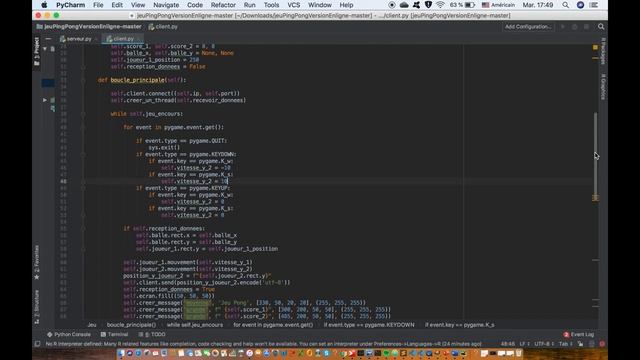Collapse the boucle_principale function fold marker

coord(83,80)
